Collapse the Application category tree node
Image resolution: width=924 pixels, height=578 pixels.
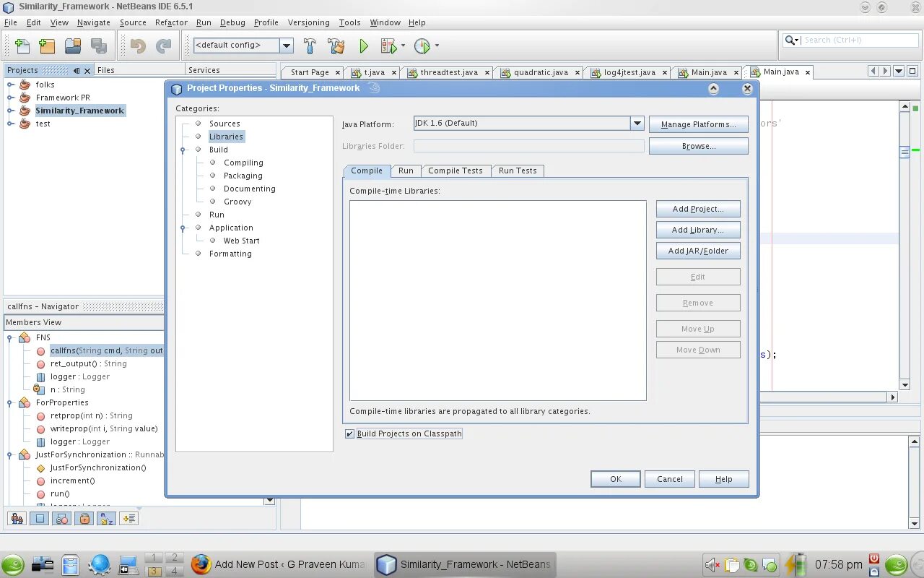tap(183, 228)
